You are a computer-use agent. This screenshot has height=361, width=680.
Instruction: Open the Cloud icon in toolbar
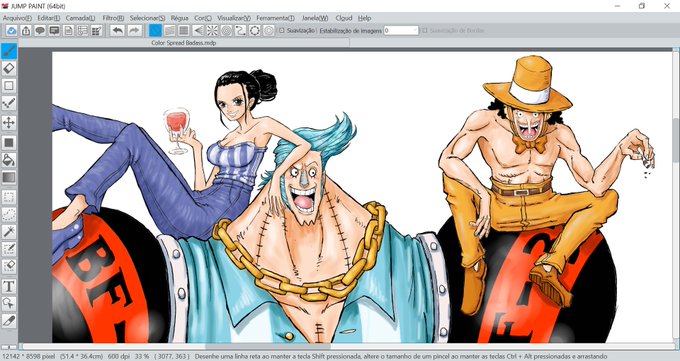[x=12, y=30]
